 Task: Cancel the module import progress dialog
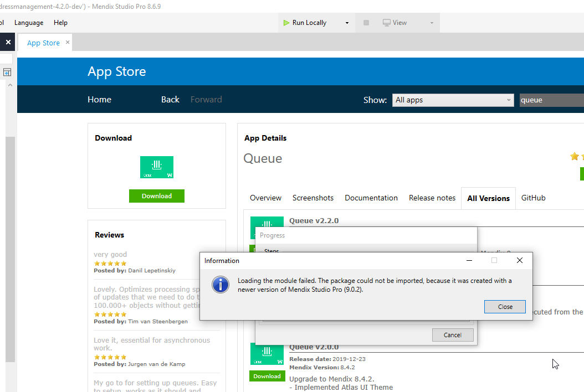pyautogui.click(x=453, y=334)
